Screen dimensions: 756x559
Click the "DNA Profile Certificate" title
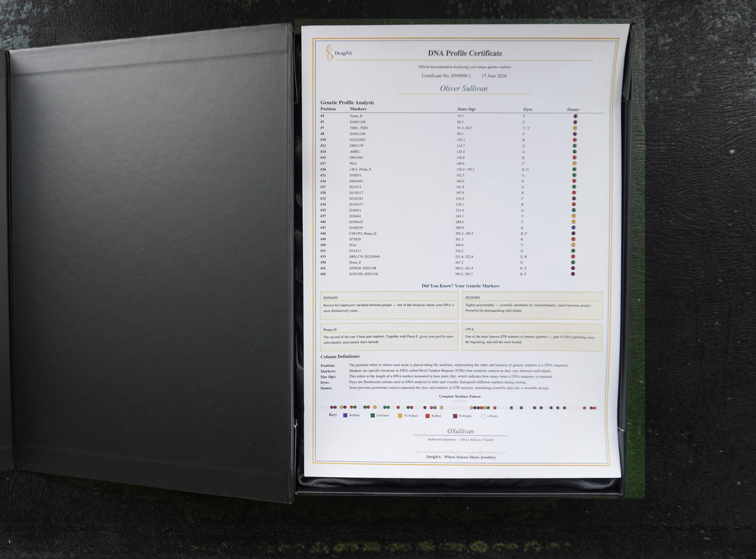click(465, 54)
